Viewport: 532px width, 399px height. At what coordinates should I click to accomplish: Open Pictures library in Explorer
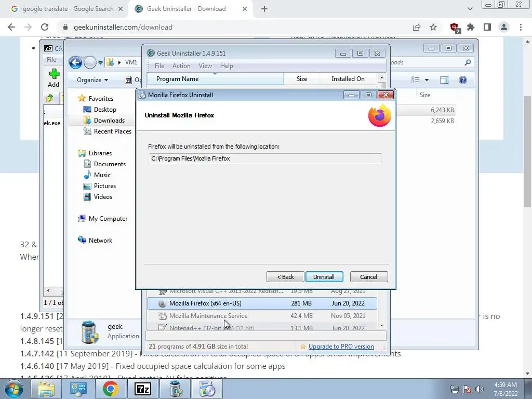[x=104, y=186]
